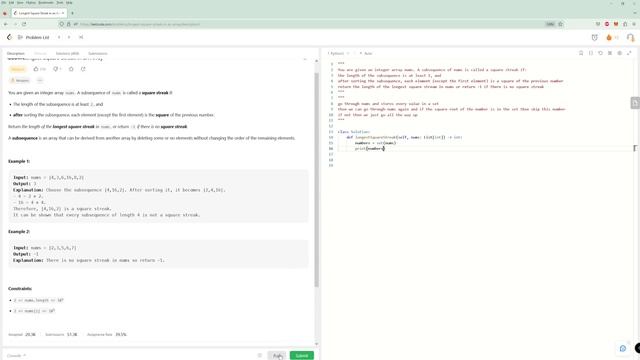Click the zoom level indicator in address bar
Screen dimensions: 640x360
click(x=550, y=24)
